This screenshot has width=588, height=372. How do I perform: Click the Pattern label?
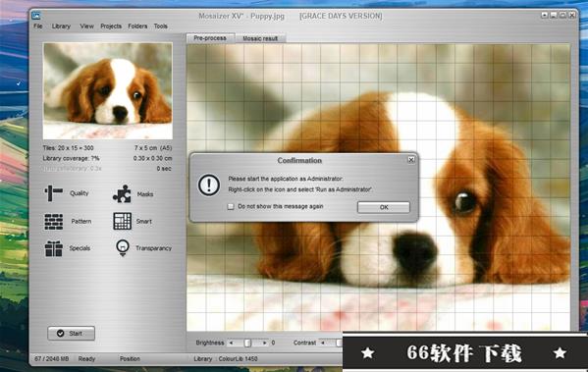pos(81,221)
